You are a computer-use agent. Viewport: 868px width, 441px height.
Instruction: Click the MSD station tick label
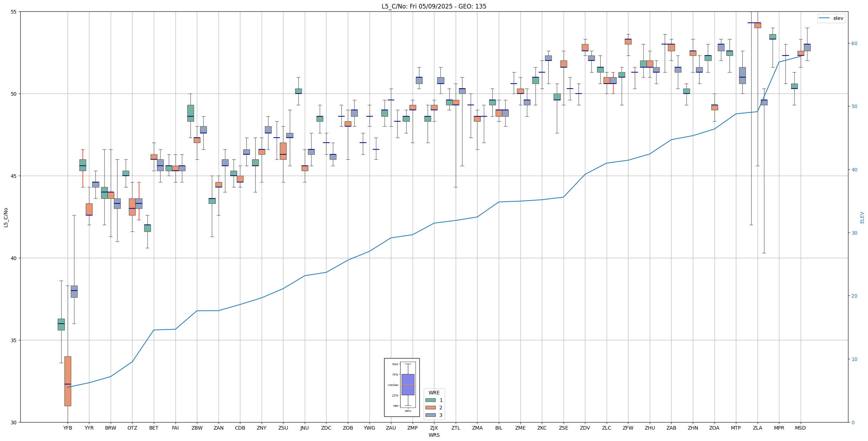click(800, 428)
